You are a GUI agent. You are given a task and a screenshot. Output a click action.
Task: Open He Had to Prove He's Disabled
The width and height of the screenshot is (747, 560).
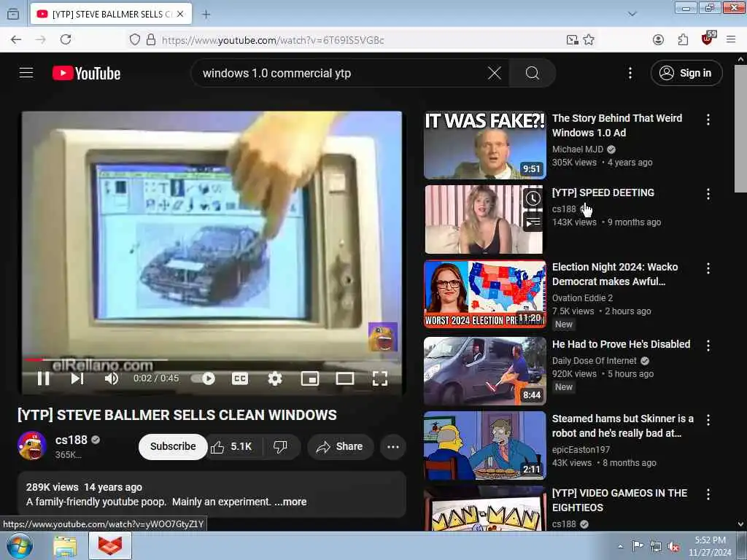(622, 344)
